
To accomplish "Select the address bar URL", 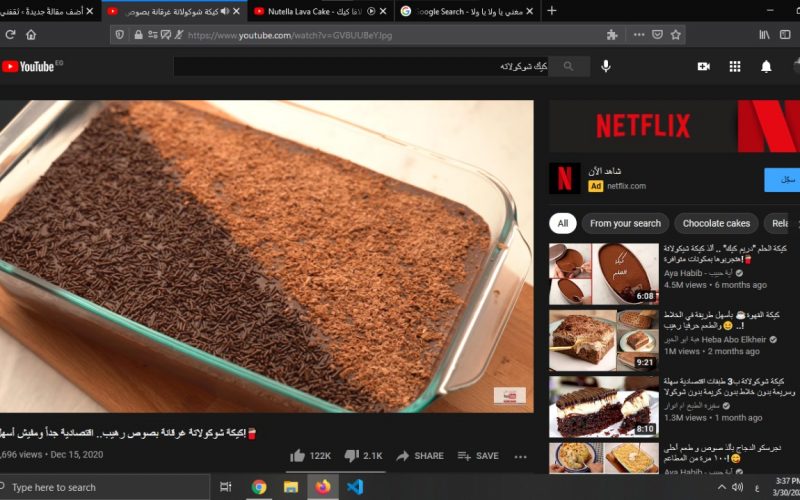I will (x=290, y=35).
